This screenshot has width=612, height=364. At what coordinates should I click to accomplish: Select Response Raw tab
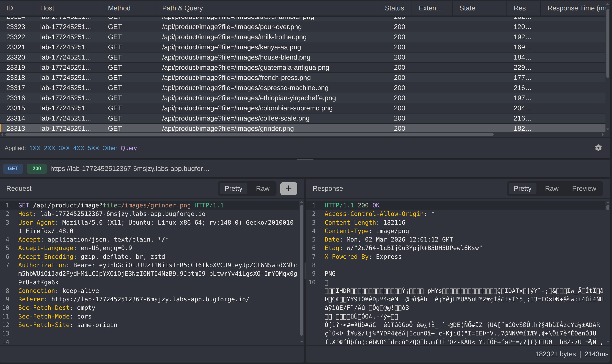coord(551,188)
